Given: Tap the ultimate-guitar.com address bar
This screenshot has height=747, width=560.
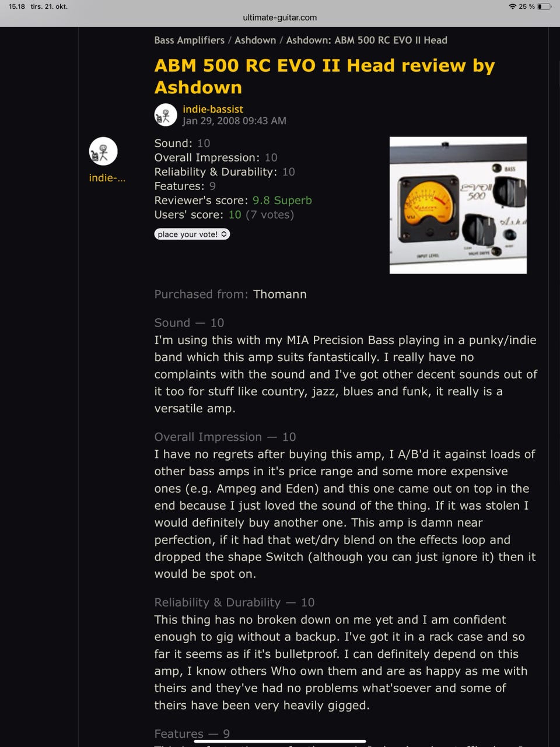Looking at the screenshot, I should point(280,17).
